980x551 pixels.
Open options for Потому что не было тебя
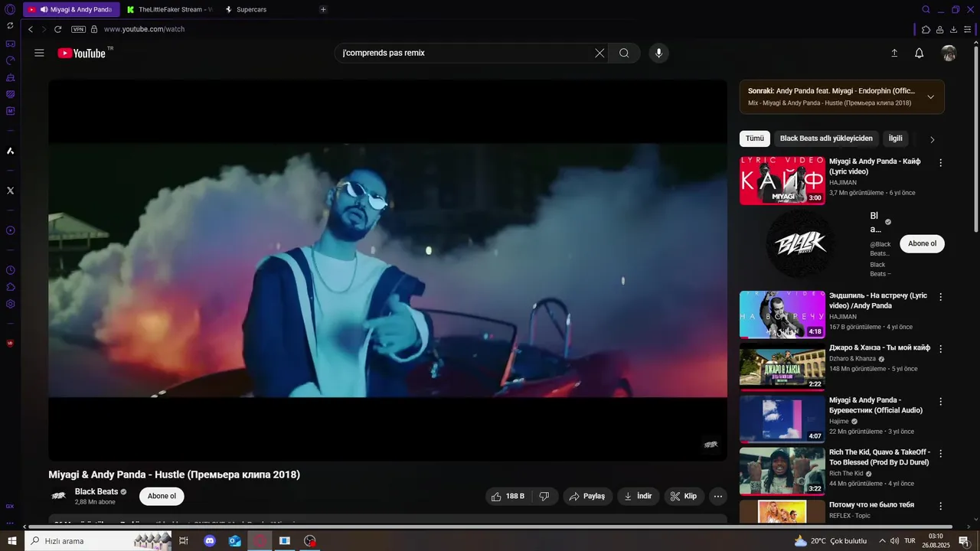[941, 506]
